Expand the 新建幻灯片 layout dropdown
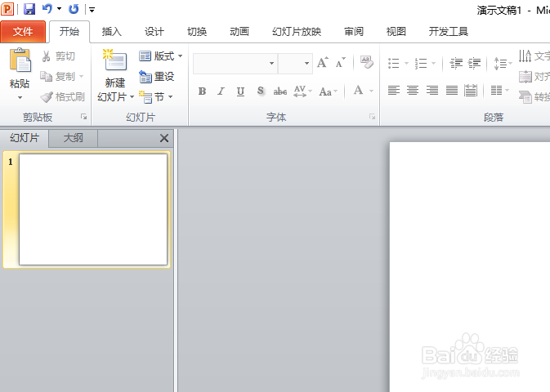This screenshot has height=392, width=550. (132, 96)
